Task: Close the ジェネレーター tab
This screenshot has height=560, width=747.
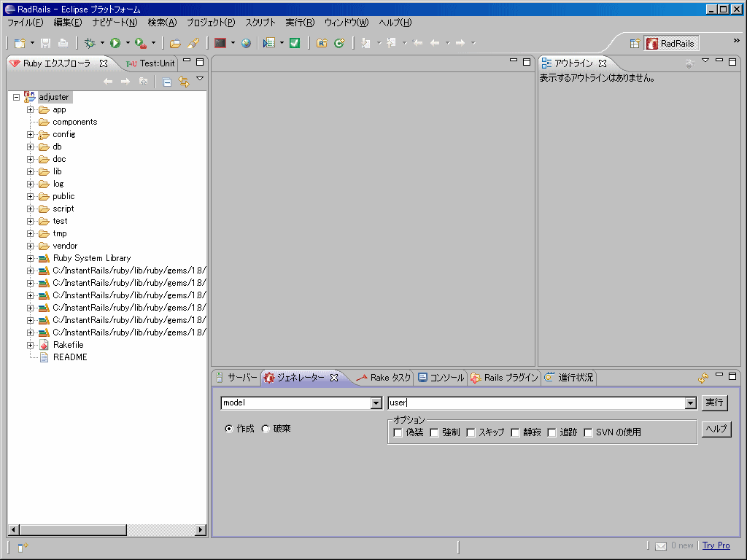Action: (334, 378)
